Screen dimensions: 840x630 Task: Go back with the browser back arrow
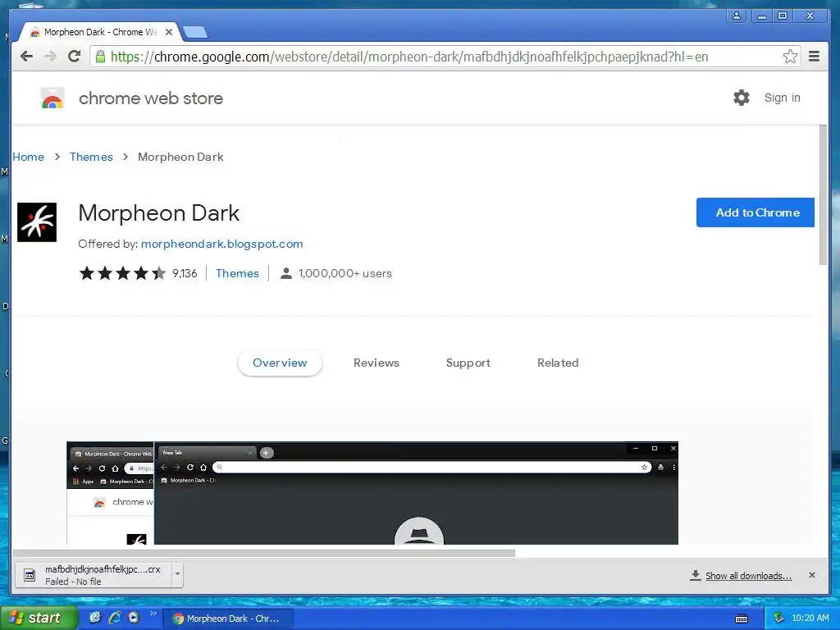pyautogui.click(x=26, y=57)
